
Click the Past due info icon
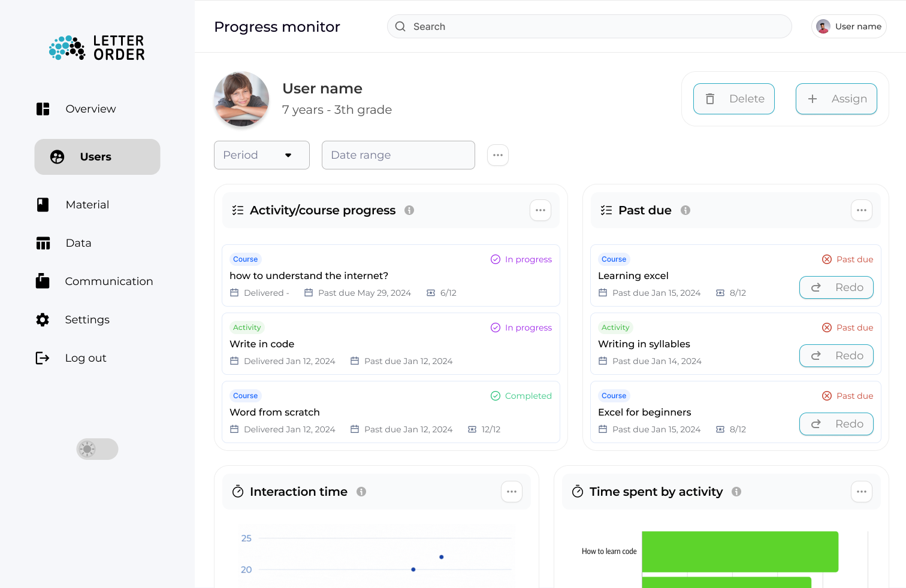coord(685,210)
